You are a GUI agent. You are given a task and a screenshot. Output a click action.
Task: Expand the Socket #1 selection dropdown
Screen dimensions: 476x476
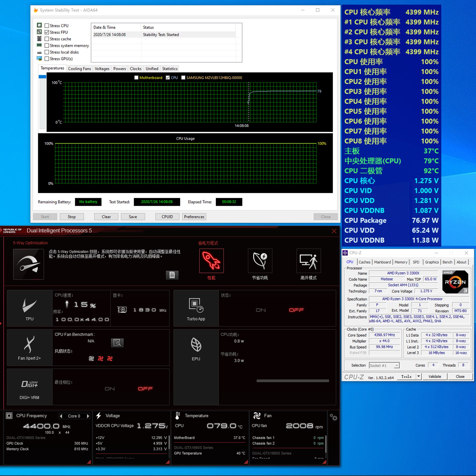tap(397, 365)
